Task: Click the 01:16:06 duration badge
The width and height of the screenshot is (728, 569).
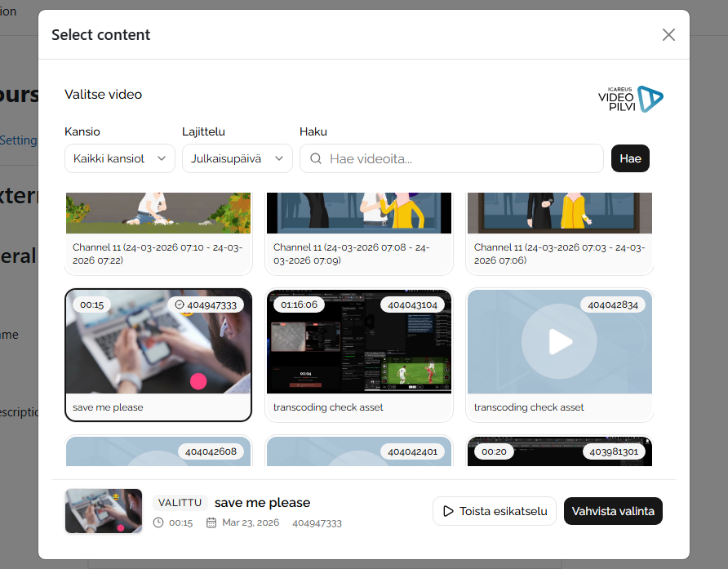Action: click(299, 305)
